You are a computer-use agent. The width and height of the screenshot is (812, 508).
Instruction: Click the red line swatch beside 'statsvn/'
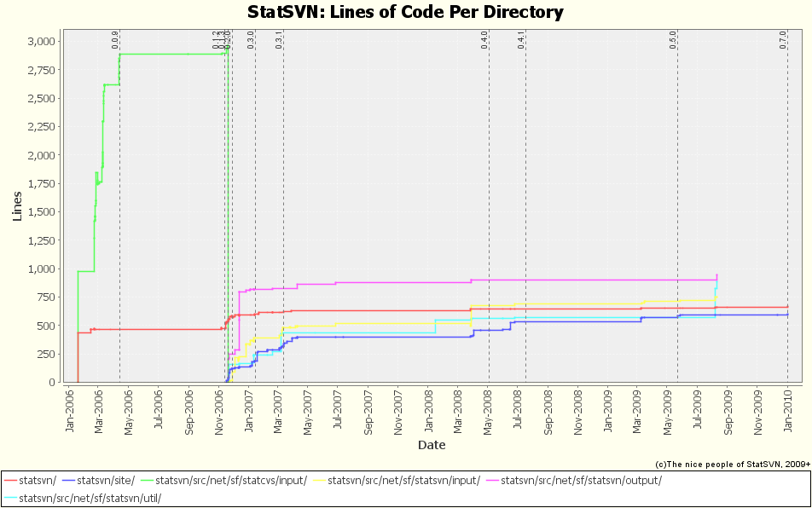(x=10, y=481)
